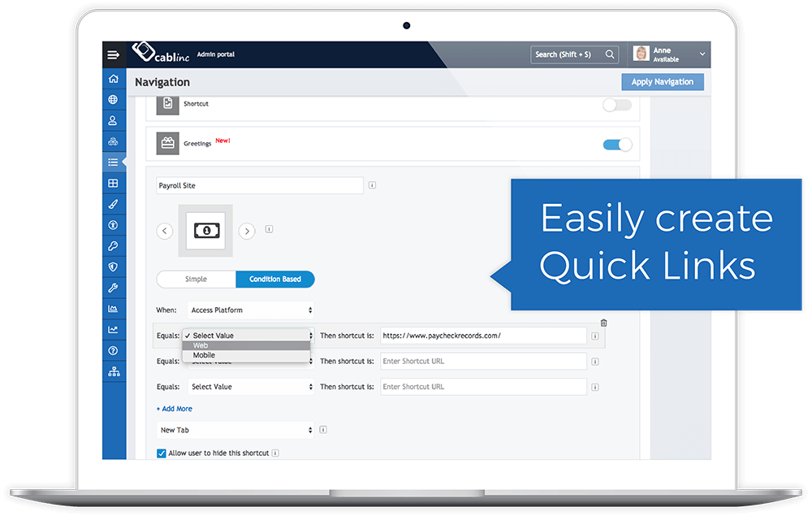Image resolution: width=812 pixels, height=516 pixels.
Task: Click the help question mark sidebar icon
Action: pyautogui.click(x=114, y=350)
